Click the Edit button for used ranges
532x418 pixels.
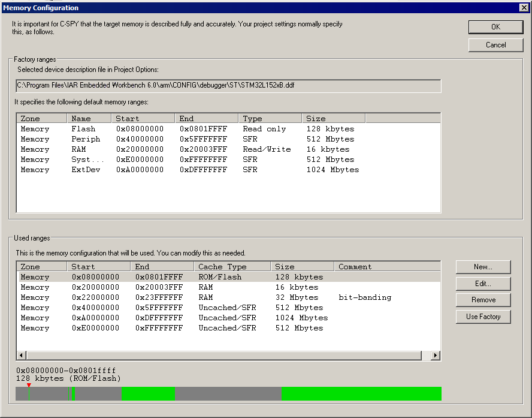tap(483, 283)
